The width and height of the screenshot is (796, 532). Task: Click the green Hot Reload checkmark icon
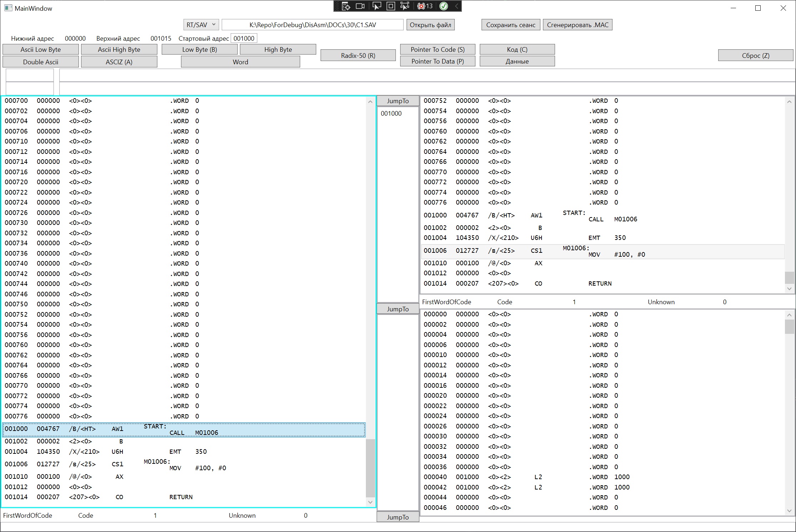(444, 6)
